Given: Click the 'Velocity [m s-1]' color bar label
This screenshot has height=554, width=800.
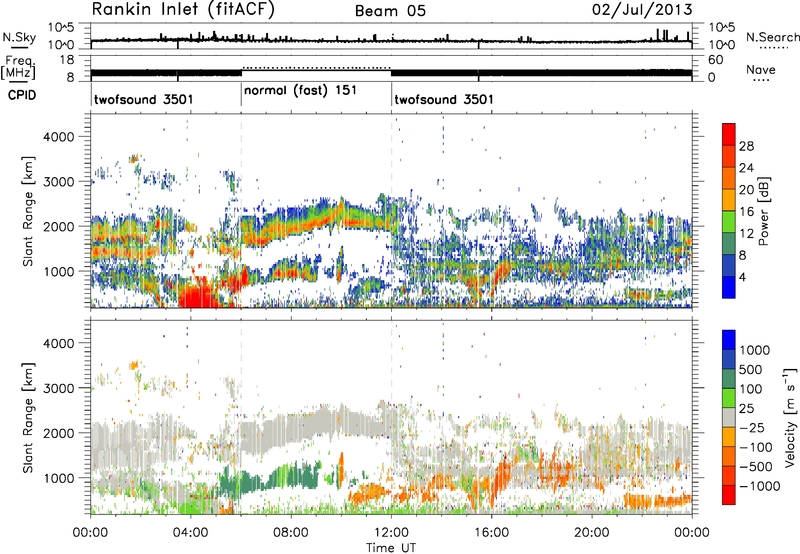Looking at the screenshot, I should (790, 417).
